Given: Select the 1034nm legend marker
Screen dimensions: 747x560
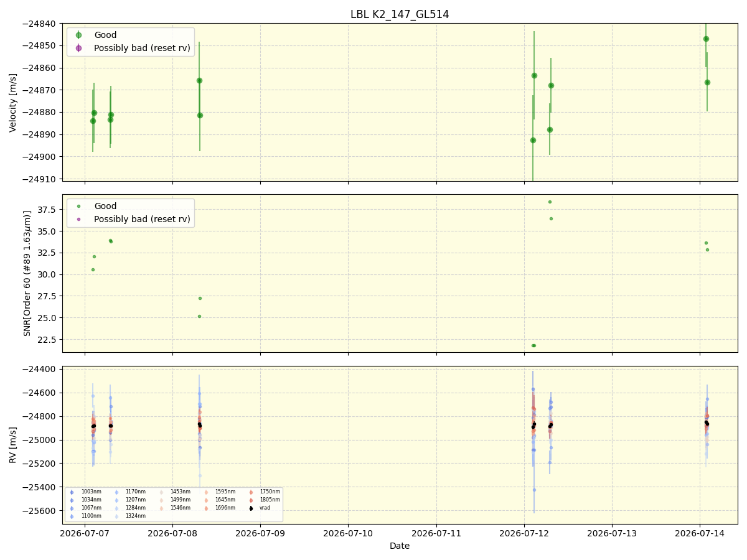Looking at the screenshot, I should point(72,500).
